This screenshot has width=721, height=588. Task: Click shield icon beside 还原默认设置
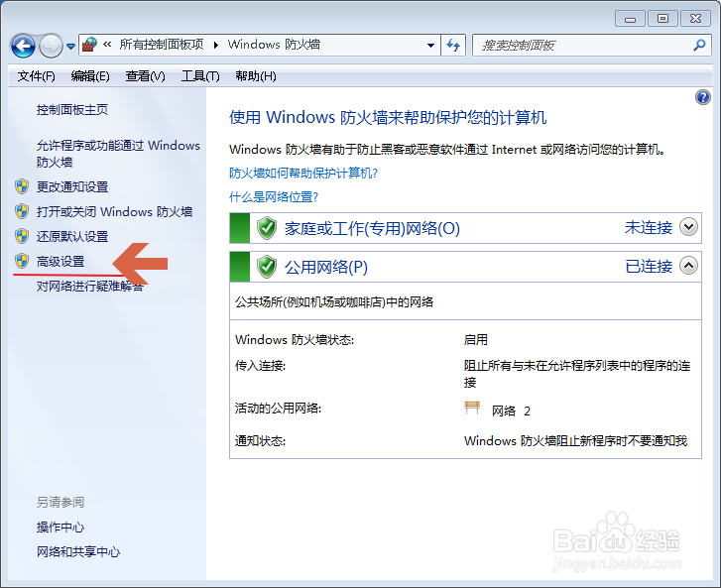click(22, 236)
